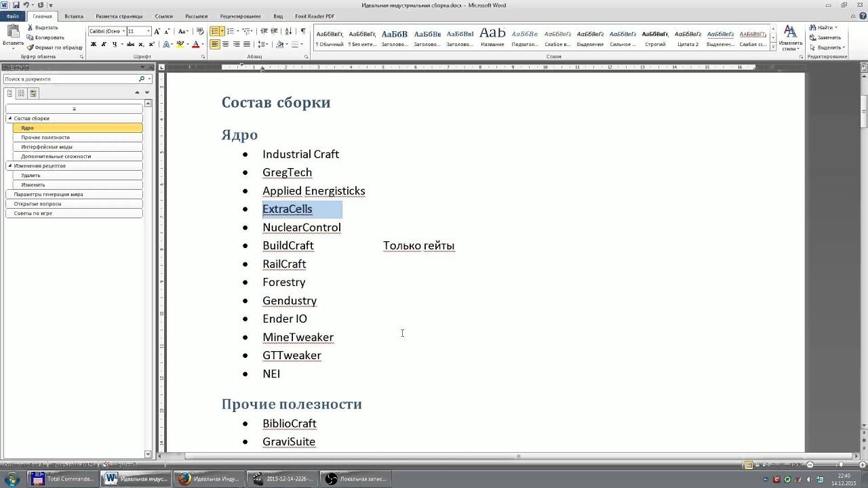Image resolution: width=868 pixels, height=488 pixels.
Task: Toggle align left paragraph button
Action: click(x=215, y=44)
